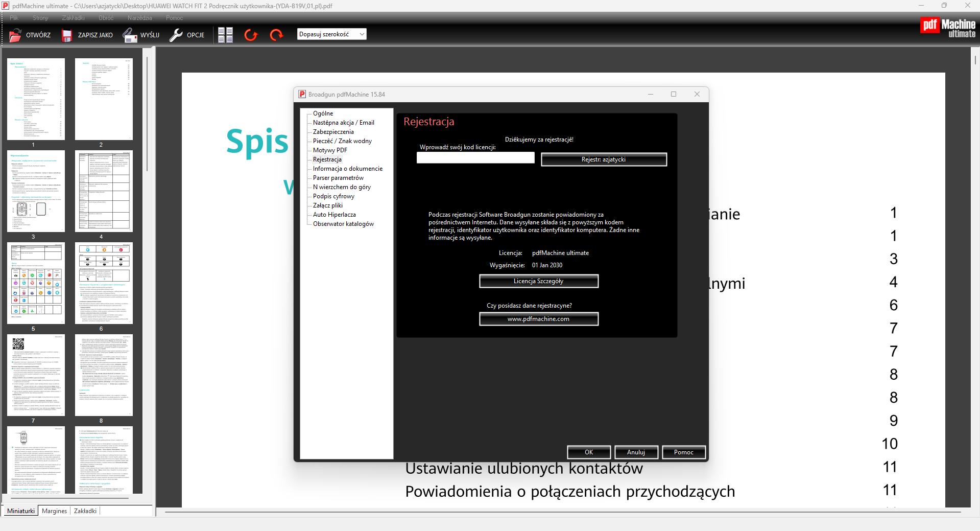Screen dimensions: 980x531
Task: Open the Narzędzia menu
Action: [x=139, y=18]
